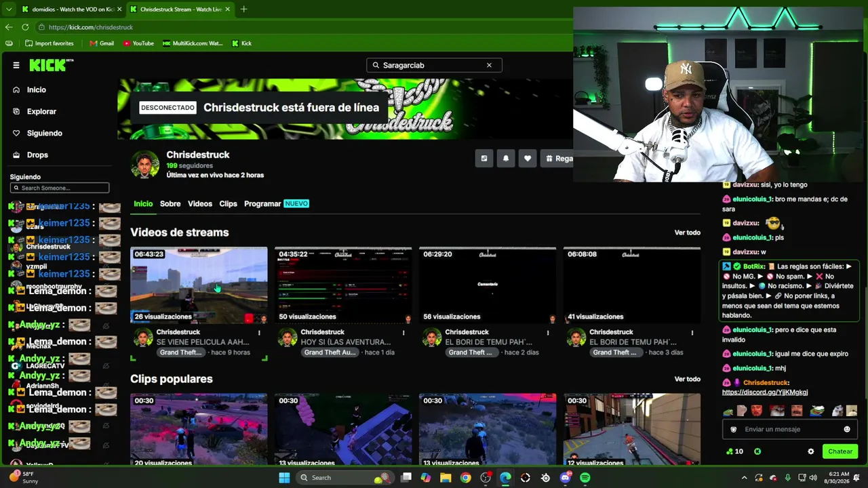Open File Explorer from the taskbar
The width and height of the screenshot is (868, 488).
point(446,478)
